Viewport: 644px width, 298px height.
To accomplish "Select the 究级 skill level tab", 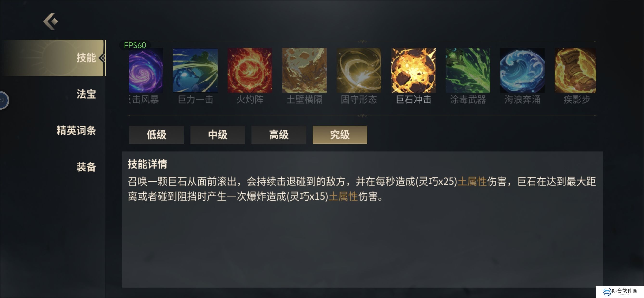I will 340,135.
